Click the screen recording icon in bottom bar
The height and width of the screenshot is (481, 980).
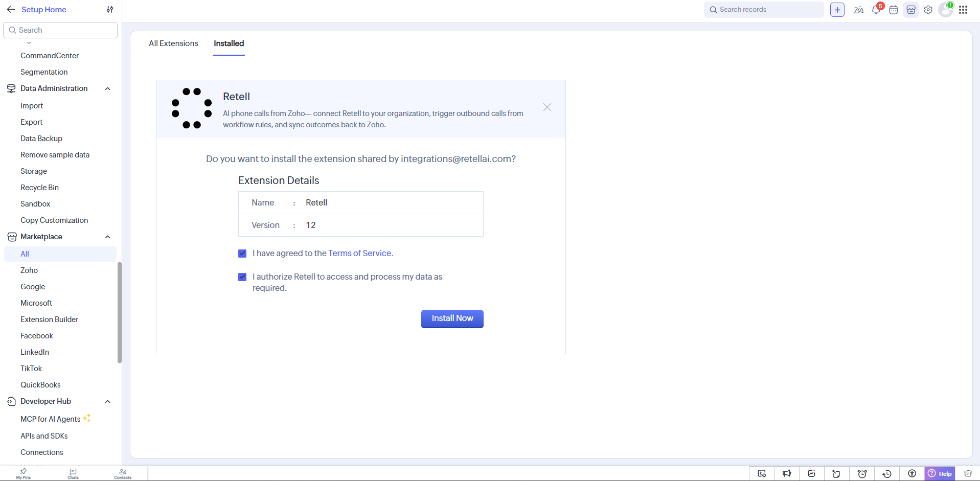click(762, 473)
